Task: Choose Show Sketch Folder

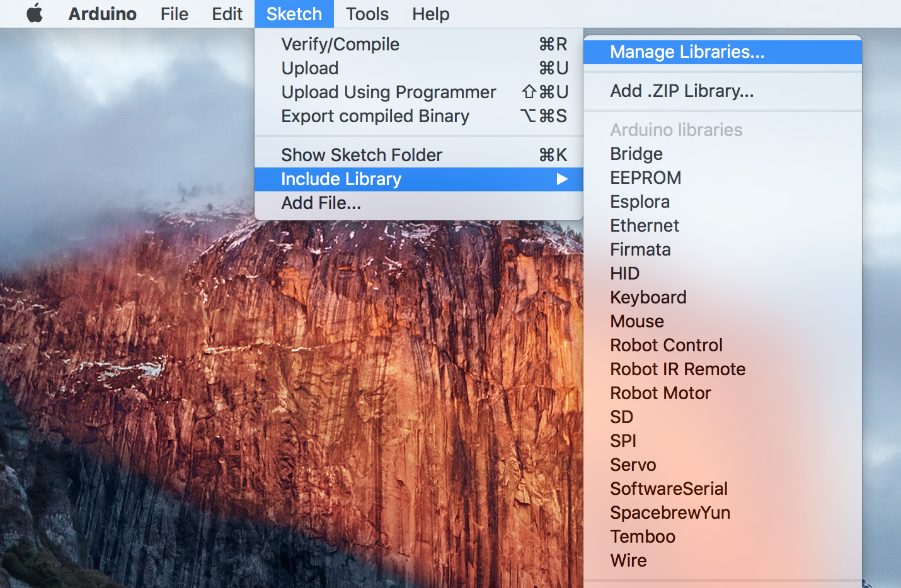Action: point(418,155)
